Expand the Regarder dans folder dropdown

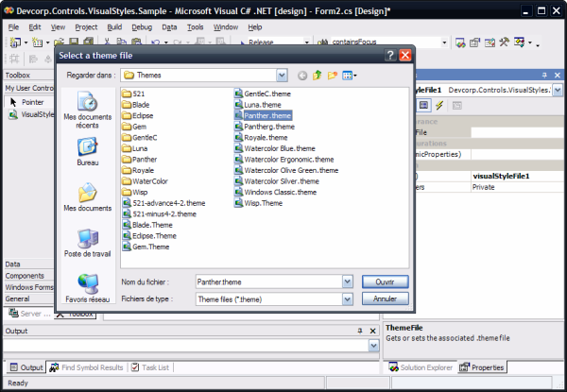click(x=282, y=76)
